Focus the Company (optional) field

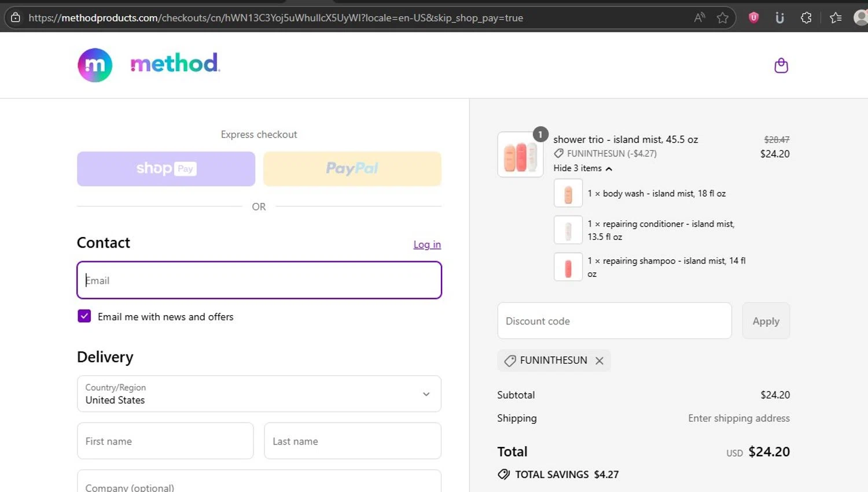tap(259, 481)
